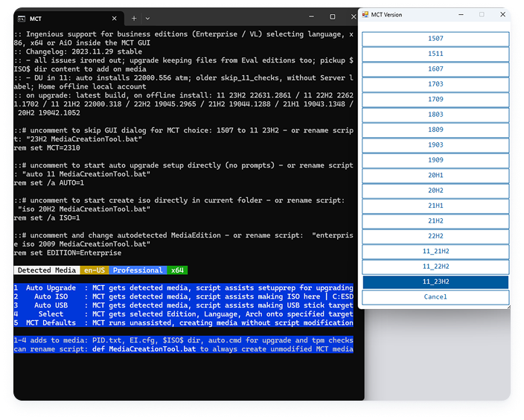Click the MCT Version dialog title icon
524x420 pixels.
[365, 14]
